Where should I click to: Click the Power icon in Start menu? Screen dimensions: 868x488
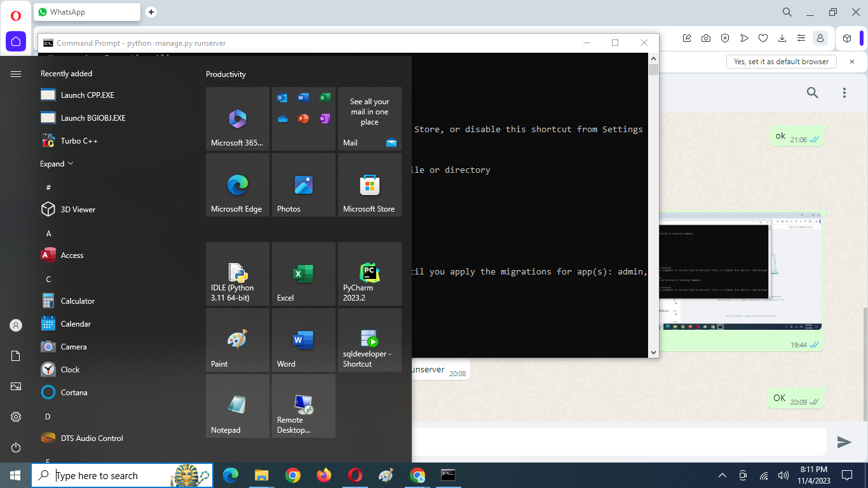[16, 447]
